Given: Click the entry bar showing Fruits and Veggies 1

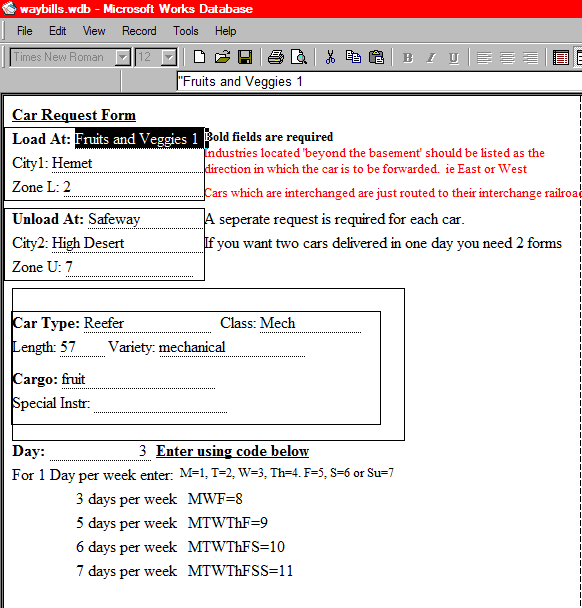Looking at the screenshot, I should tap(379, 81).
